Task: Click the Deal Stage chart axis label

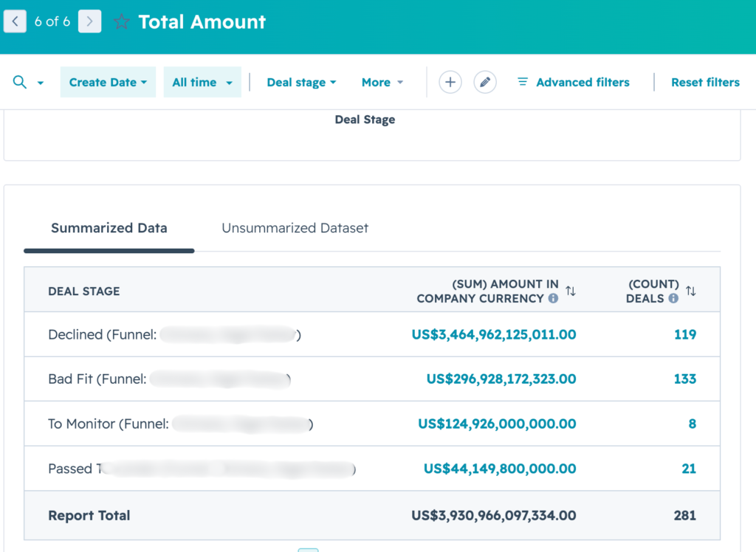Action: tap(365, 120)
